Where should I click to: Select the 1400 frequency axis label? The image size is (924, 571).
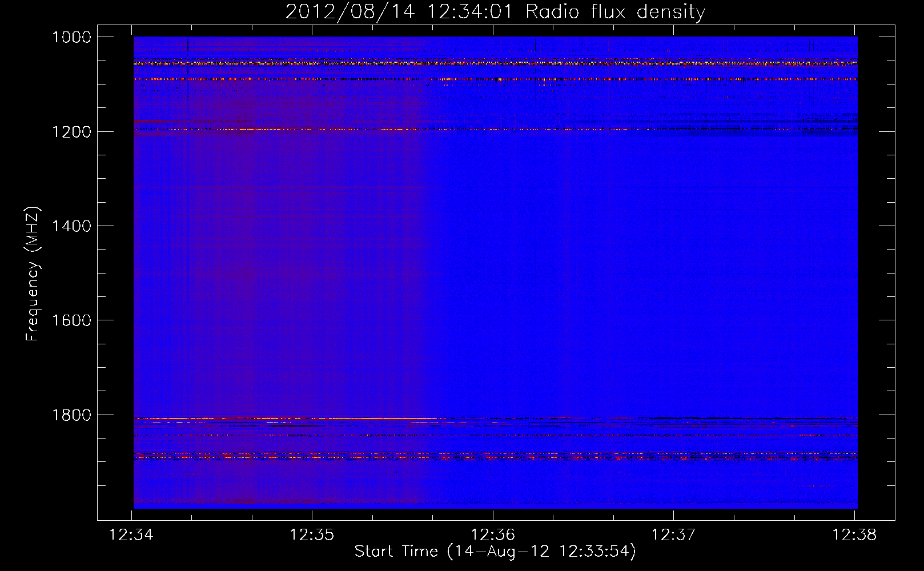tap(71, 226)
